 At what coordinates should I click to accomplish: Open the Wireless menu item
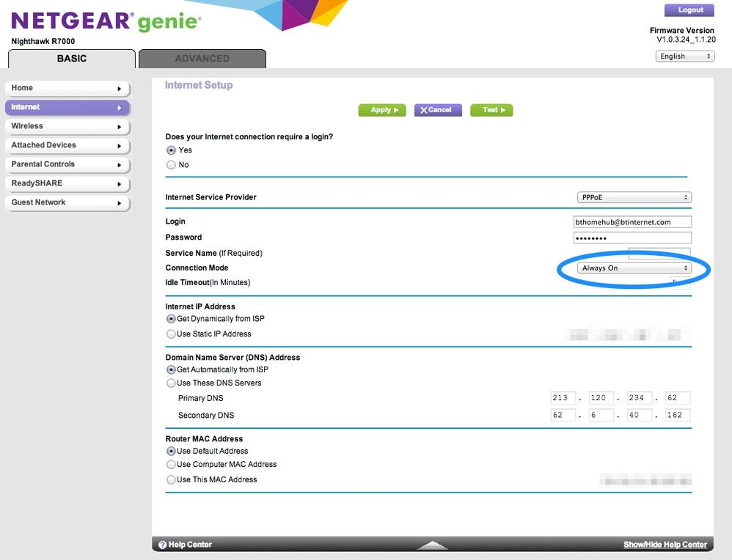67,127
